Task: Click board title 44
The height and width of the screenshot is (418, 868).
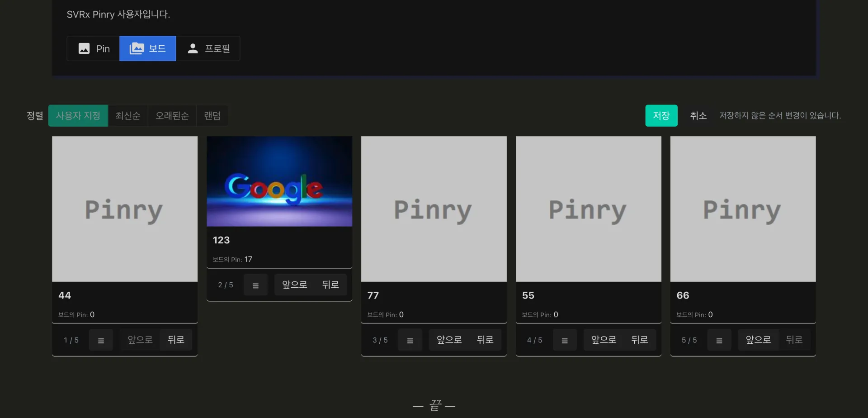Action: pyautogui.click(x=65, y=295)
